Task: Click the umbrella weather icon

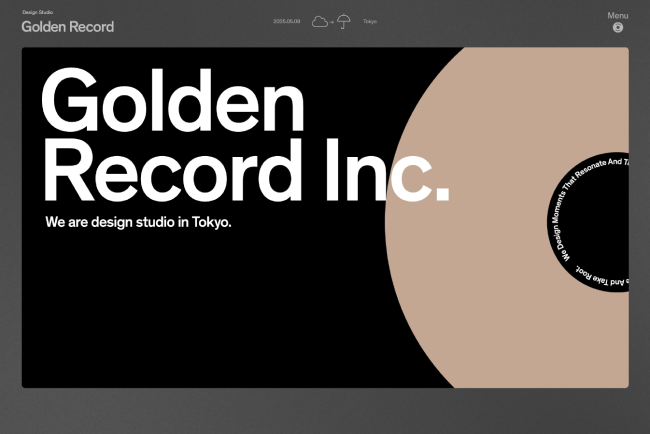Action: tap(344, 22)
